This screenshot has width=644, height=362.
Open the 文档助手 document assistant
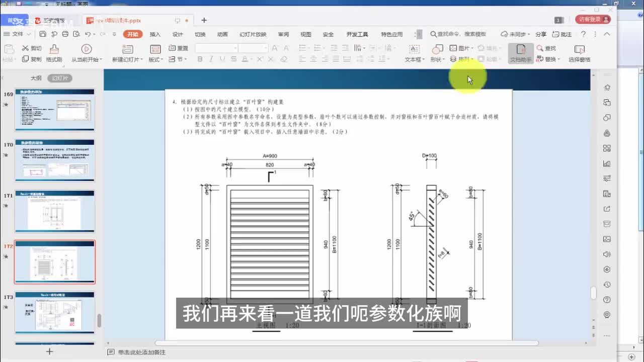point(521,53)
